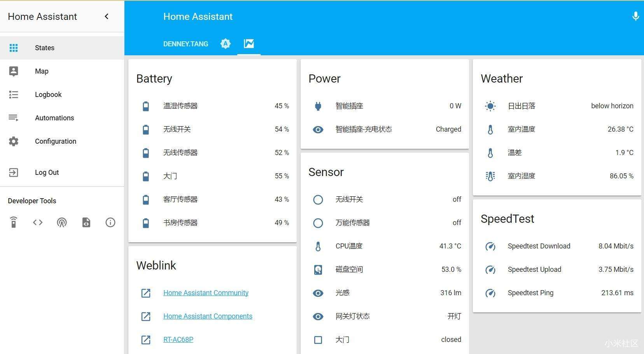
Task: Open Logbook from the sidebar
Action: (x=48, y=95)
